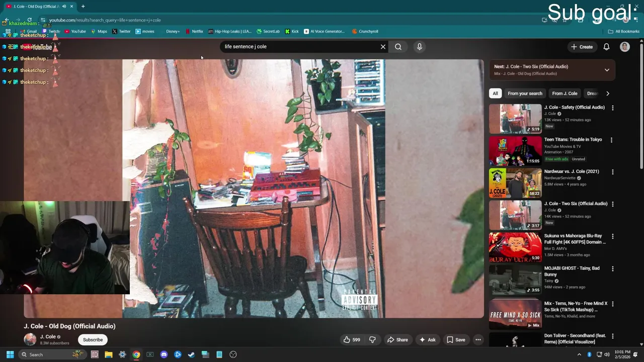Open Steam from the taskbar
Screen dimensions: 644x362
191,354
